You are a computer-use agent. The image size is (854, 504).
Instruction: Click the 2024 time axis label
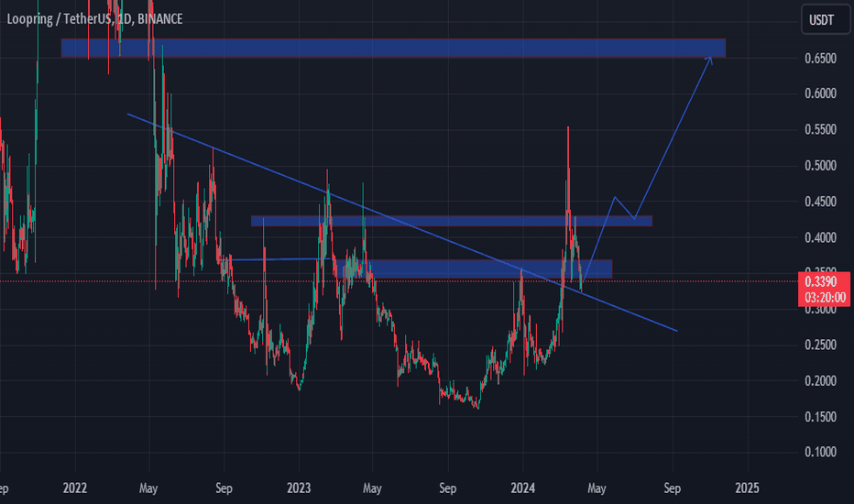pos(523,488)
